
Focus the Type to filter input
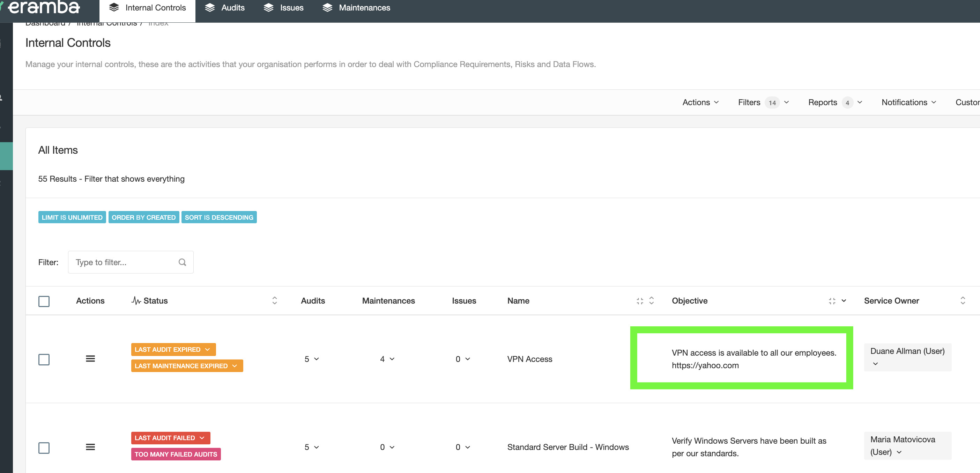click(131, 262)
